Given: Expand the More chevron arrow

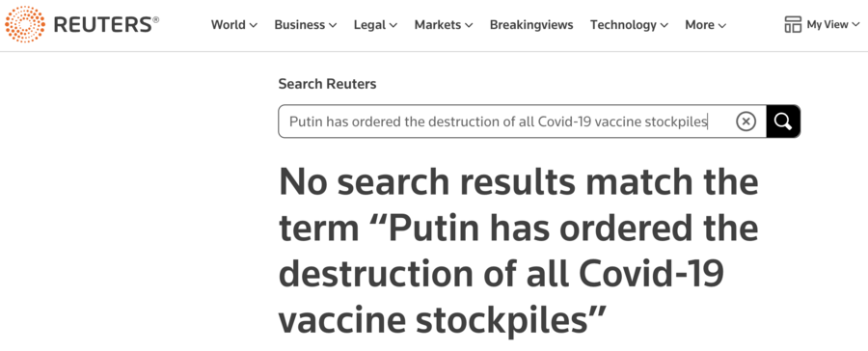Looking at the screenshot, I should (721, 25).
